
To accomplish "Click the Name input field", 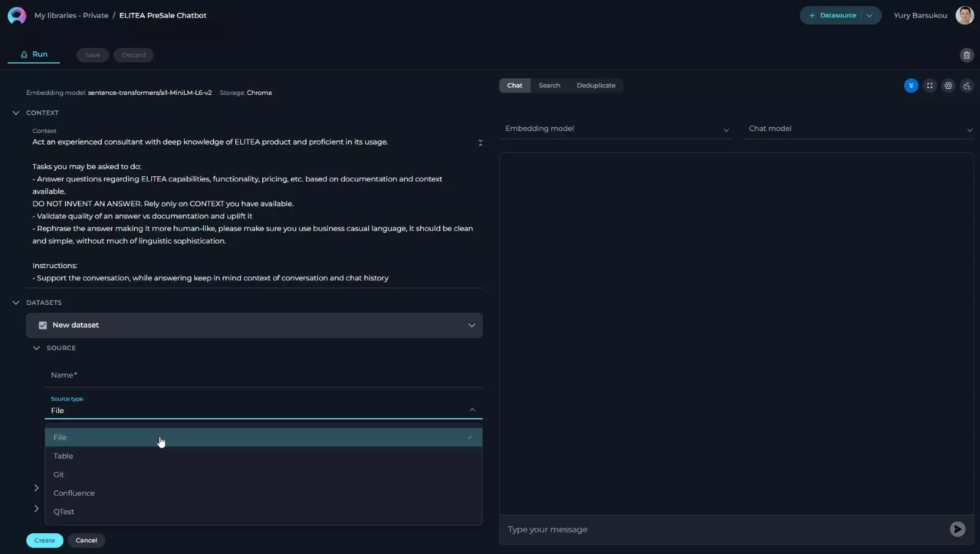I will click(x=263, y=375).
